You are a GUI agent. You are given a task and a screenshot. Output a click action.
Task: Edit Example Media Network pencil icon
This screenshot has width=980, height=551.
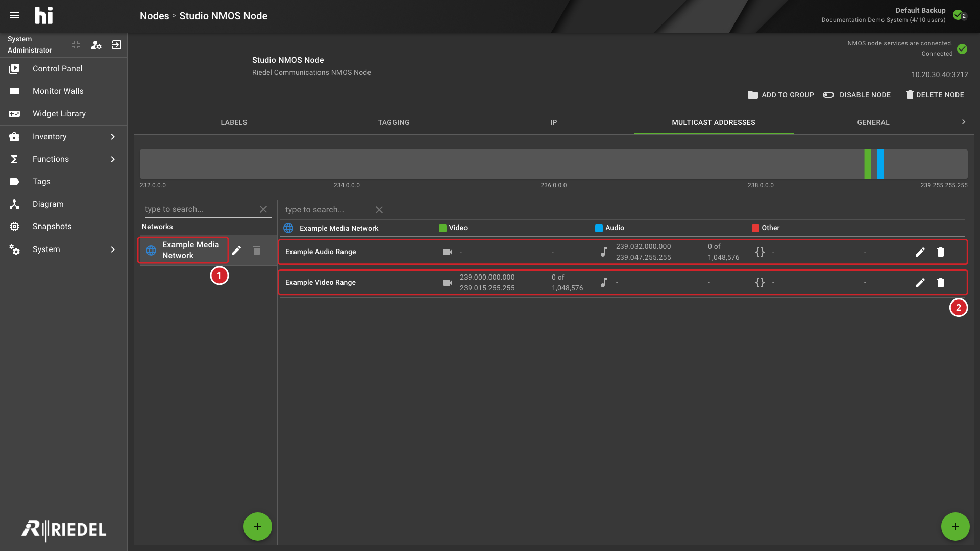[236, 251]
